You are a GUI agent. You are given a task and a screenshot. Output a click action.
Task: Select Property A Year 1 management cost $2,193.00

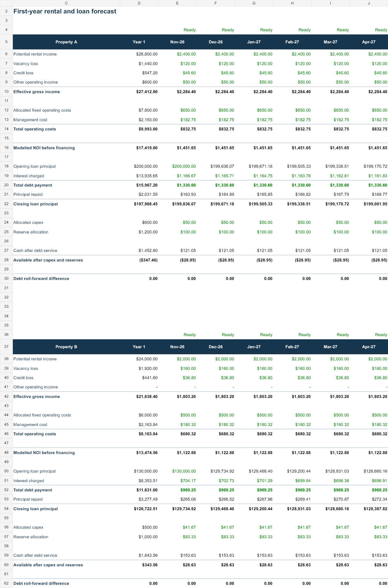[148, 120]
